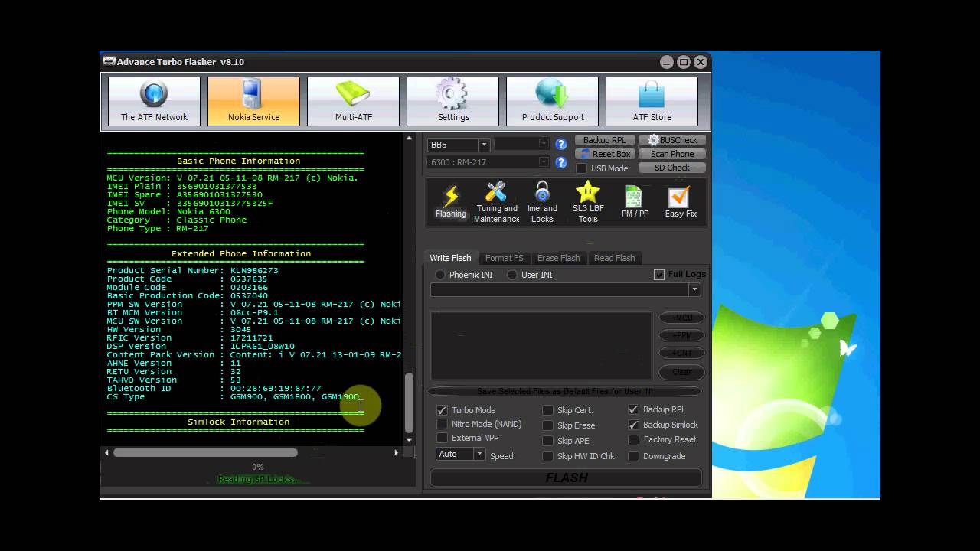Click the +CNT file button
980x551 pixels.
coord(681,353)
